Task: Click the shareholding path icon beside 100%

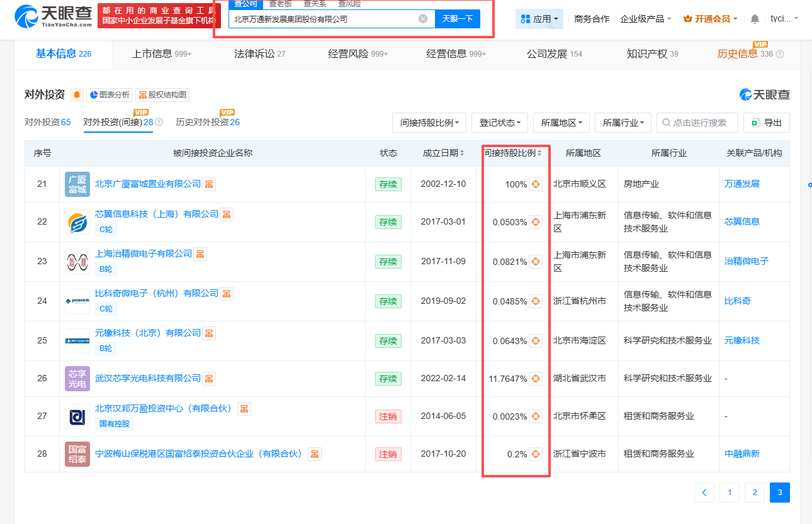Action: tap(536, 184)
